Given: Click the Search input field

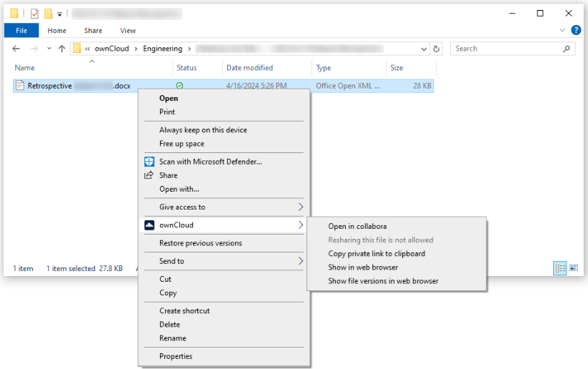Looking at the screenshot, I should point(507,49).
